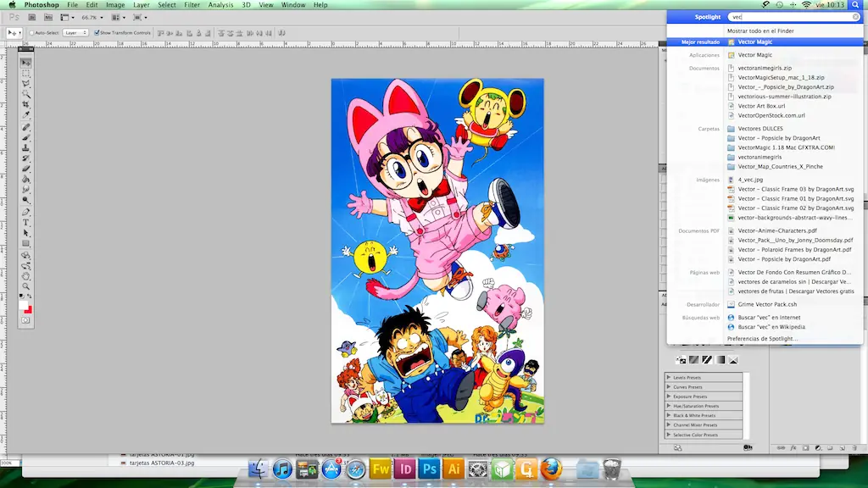The height and width of the screenshot is (488, 868).
Task: Click the red background color swatch
Action: point(28,310)
